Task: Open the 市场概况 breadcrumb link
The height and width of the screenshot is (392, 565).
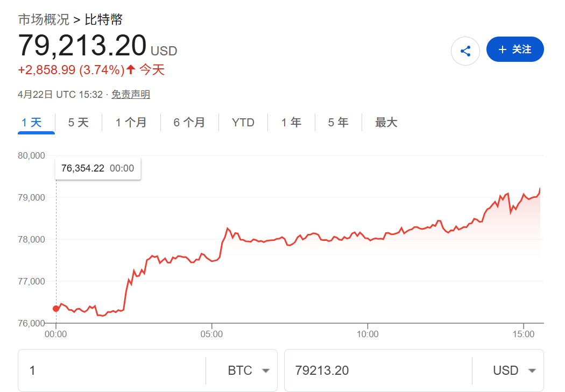Action: point(44,20)
